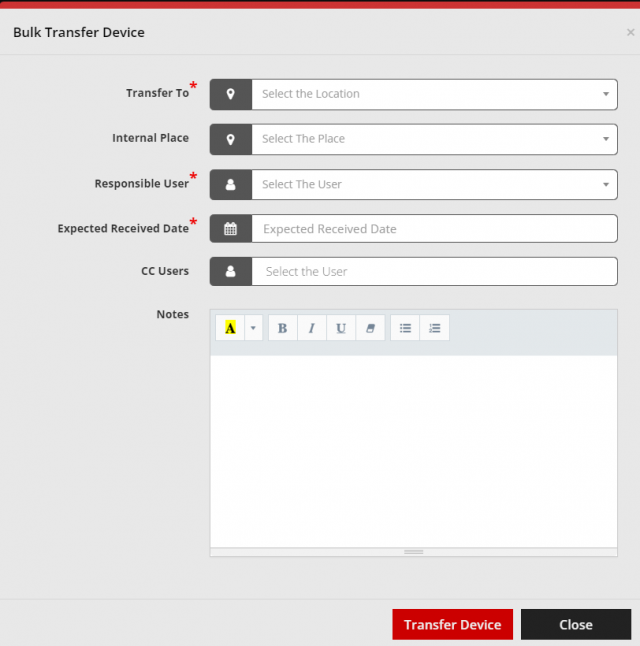Screen dimensions: 640x646
Task: Click the Responsible User label
Action: click(x=142, y=183)
